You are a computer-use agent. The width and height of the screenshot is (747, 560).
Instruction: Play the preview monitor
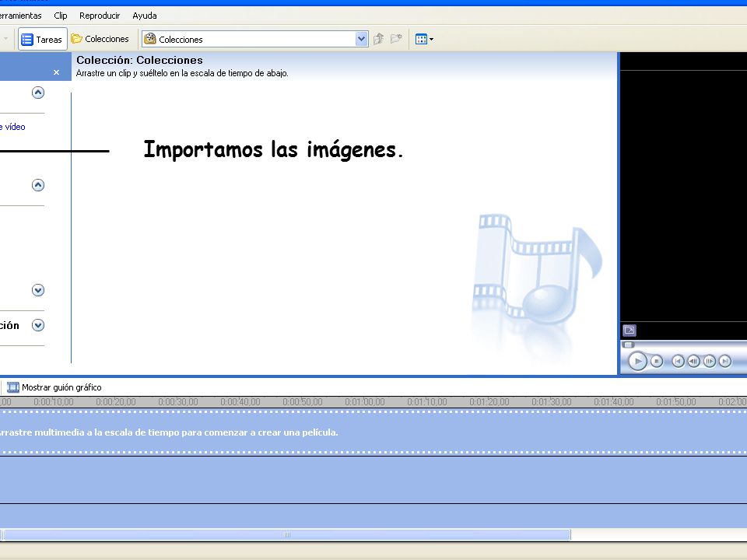pyautogui.click(x=637, y=361)
